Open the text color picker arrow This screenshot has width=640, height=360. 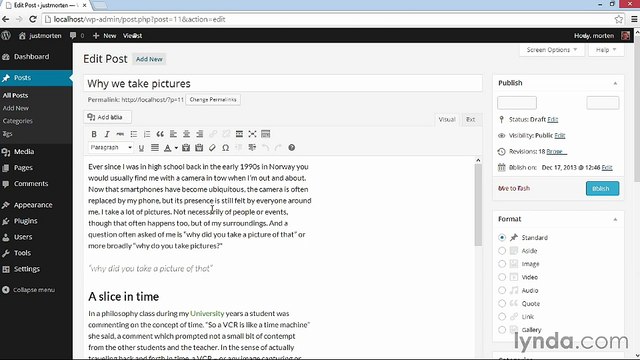[176, 148]
